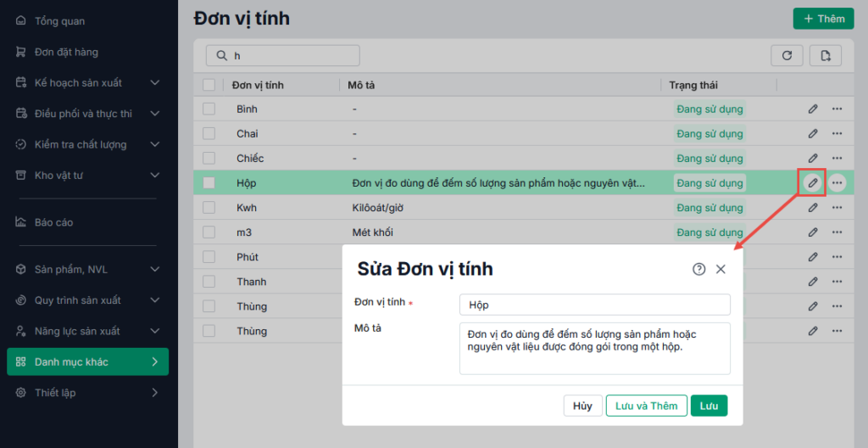Click the Lưu button to save
This screenshot has width=868, height=448.
point(709,406)
